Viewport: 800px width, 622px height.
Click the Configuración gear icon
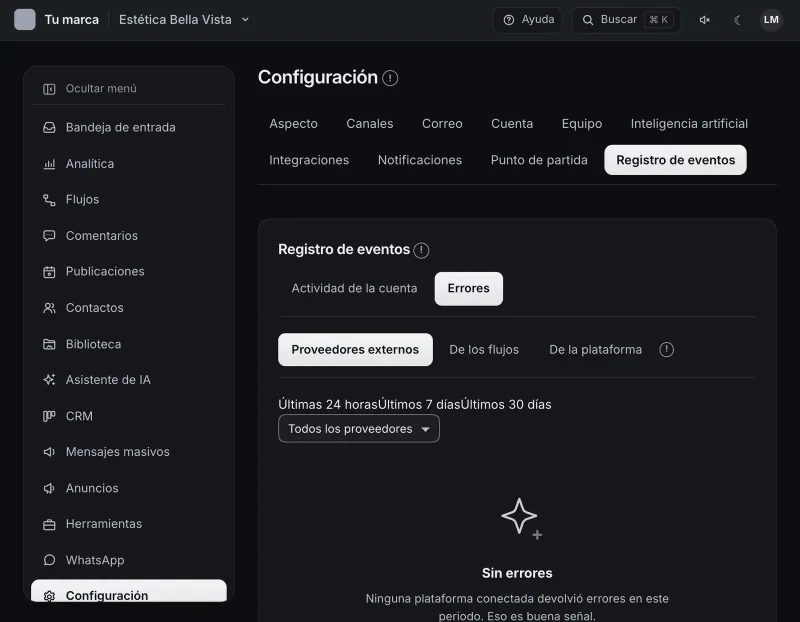49,595
